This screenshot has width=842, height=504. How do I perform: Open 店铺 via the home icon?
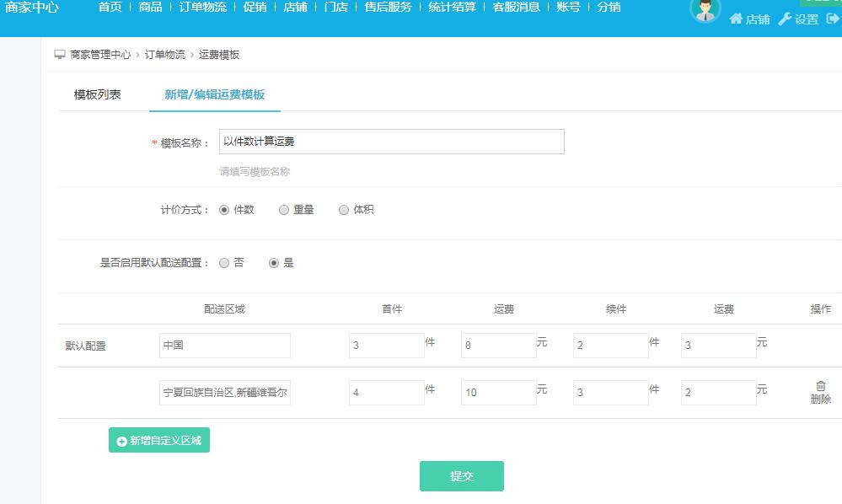click(736, 19)
